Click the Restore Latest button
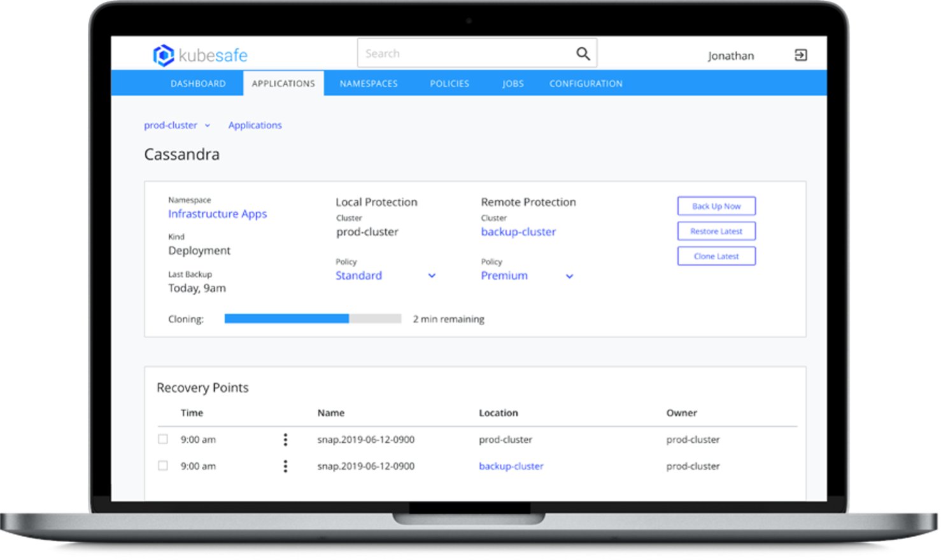 coord(716,231)
